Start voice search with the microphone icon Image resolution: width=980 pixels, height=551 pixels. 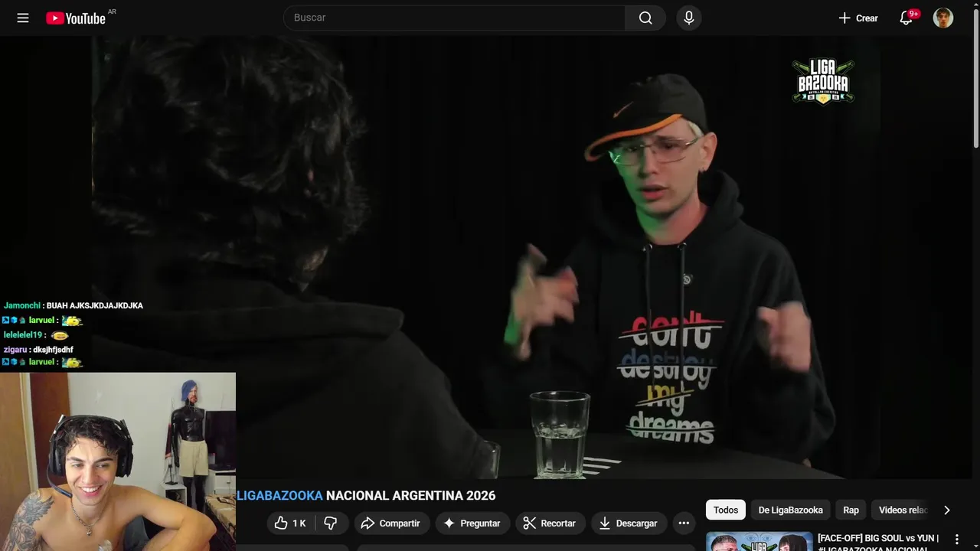tap(689, 18)
